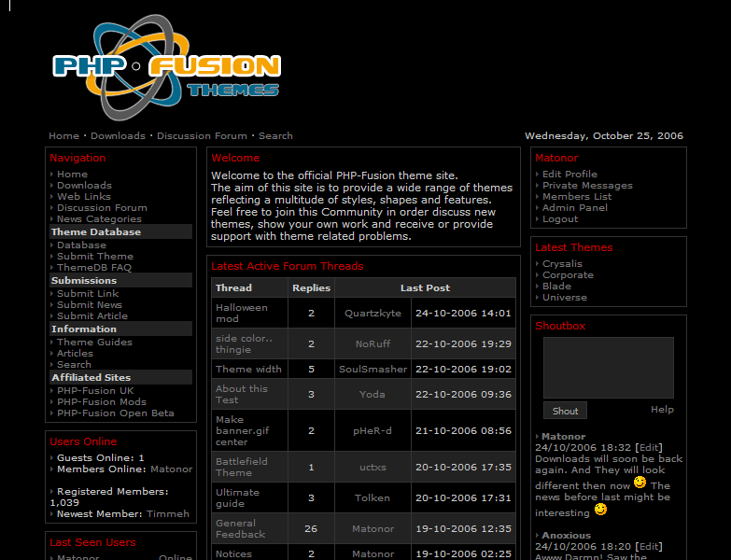Open Submit News page
This screenshot has height=560, width=731.
(90, 304)
